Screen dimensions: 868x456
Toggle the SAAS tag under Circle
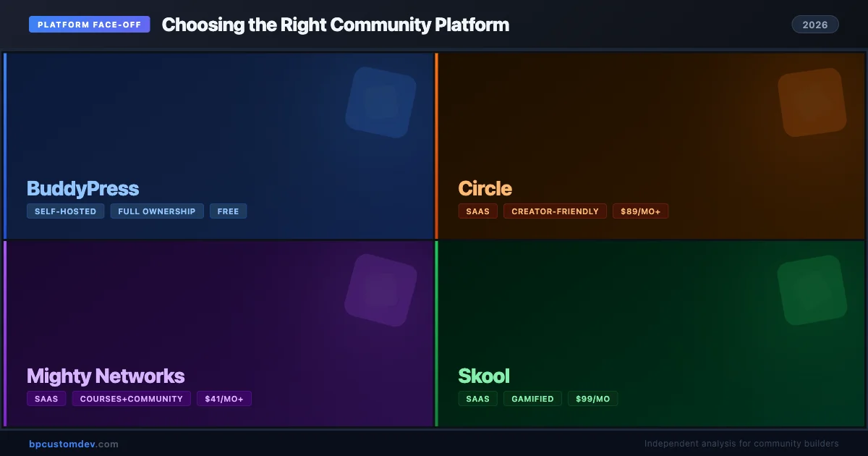pyautogui.click(x=477, y=211)
